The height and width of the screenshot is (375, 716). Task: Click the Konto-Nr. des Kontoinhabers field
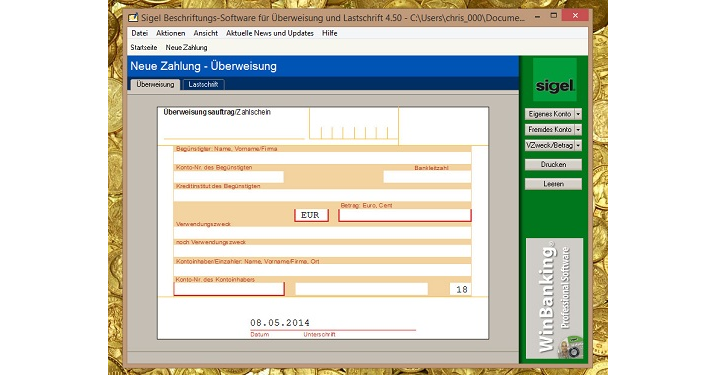[229, 289]
